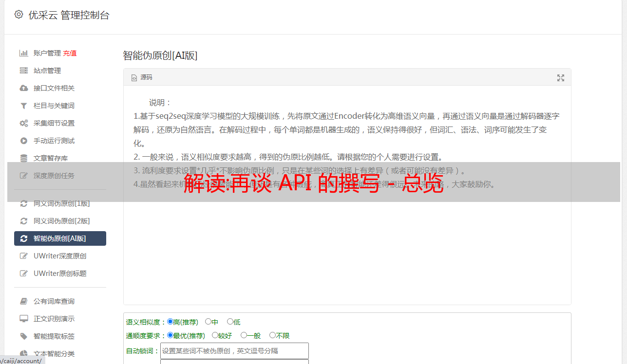Click the refresh icon beside 同义词伪原创[2版]

coord(23,221)
